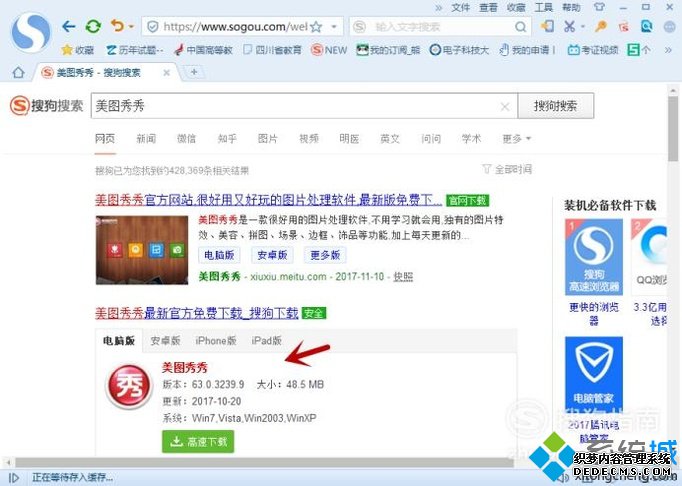Expand the screenshot tool dropdown arrow
The height and width of the screenshot is (486, 682).
click(x=583, y=27)
